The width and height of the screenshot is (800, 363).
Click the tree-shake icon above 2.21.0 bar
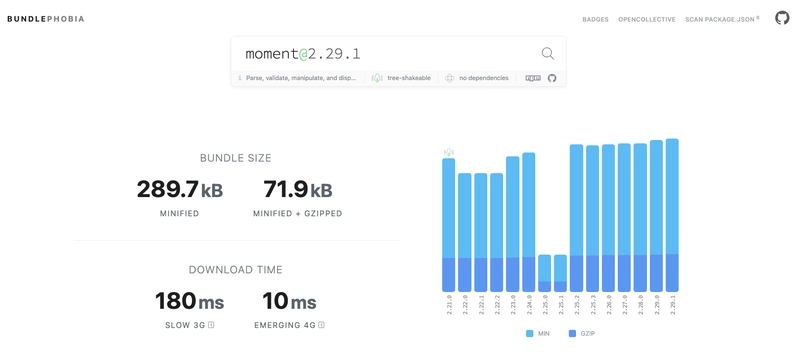pyautogui.click(x=449, y=152)
